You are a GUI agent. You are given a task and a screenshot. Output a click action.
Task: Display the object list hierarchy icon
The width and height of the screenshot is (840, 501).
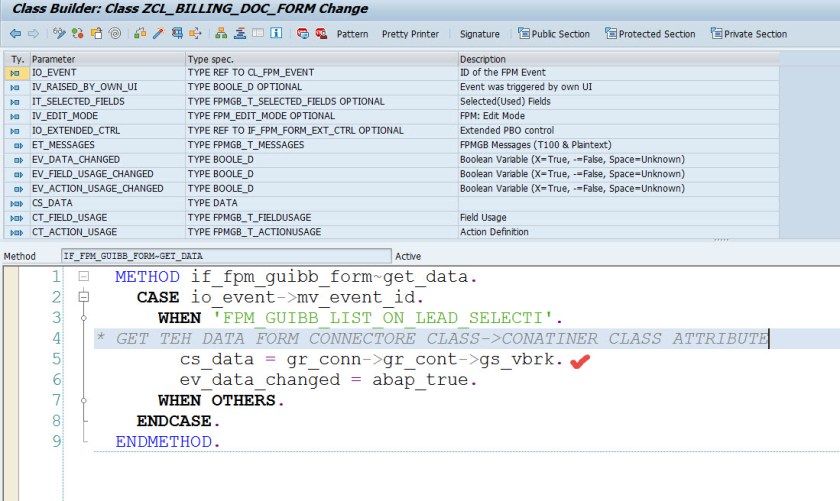[x=221, y=34]
